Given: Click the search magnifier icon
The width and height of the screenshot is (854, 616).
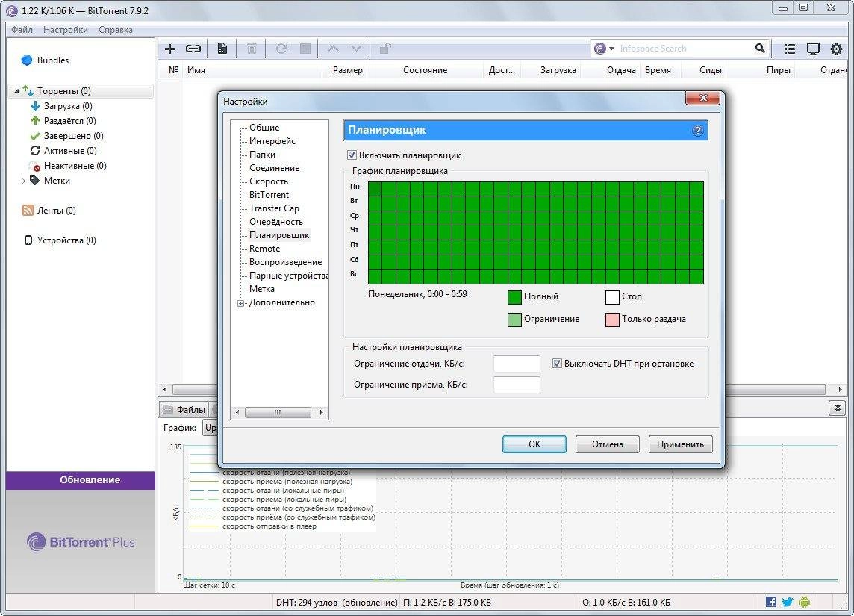Looking at the screenshot, I should pos(760,49).
